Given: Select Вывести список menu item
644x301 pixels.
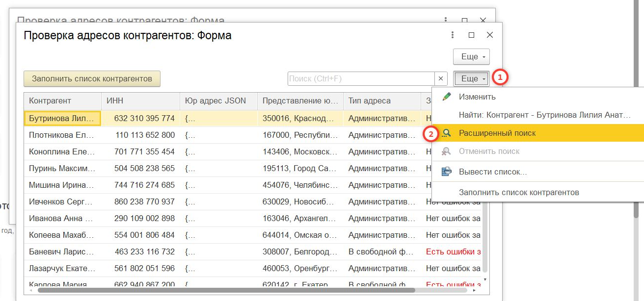Looking at the screenshot, I should (x=492, y=172).
